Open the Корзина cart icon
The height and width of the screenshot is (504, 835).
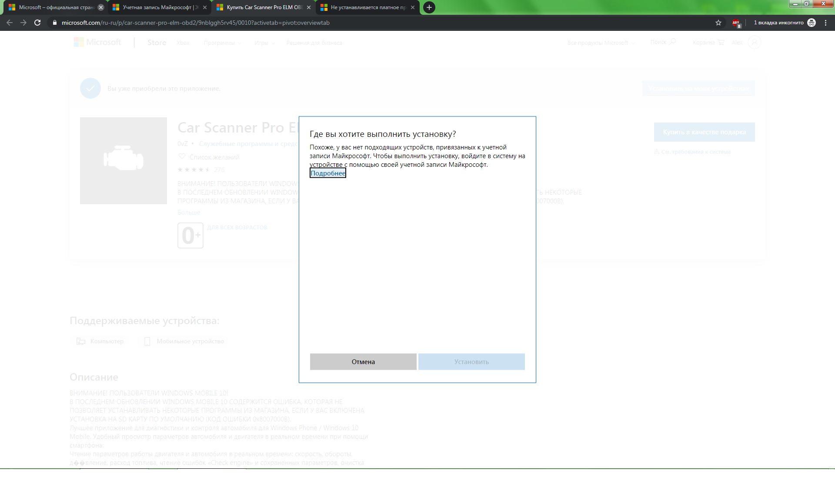721,42
